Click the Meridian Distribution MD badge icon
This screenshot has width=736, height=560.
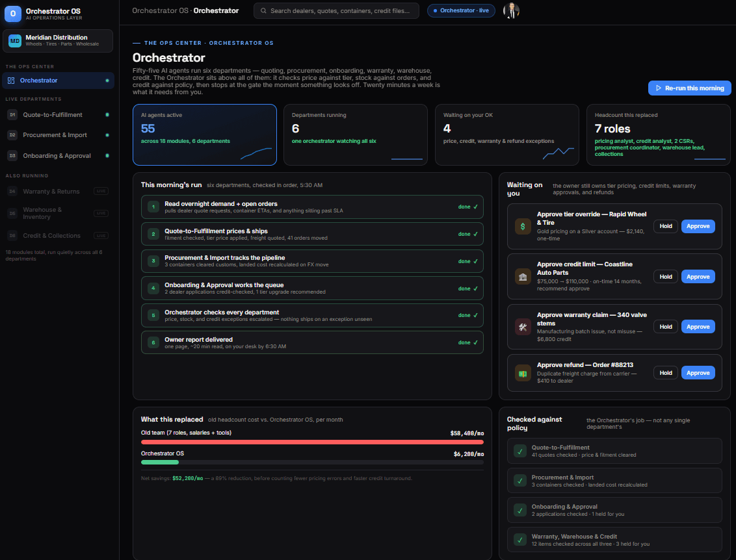pyautogui.click(x=15, y=41)
